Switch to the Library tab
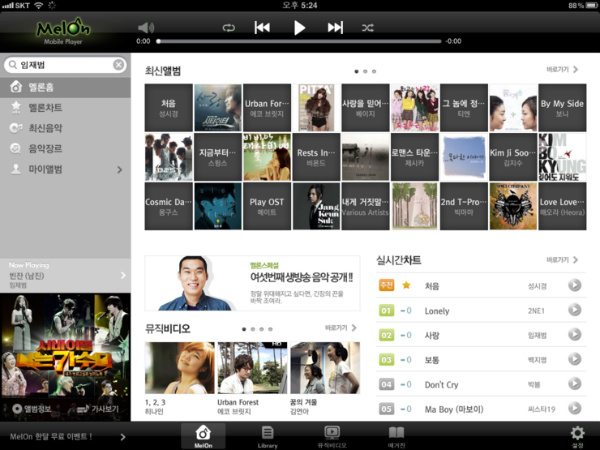The image size is (600, 450). point(267,437)
